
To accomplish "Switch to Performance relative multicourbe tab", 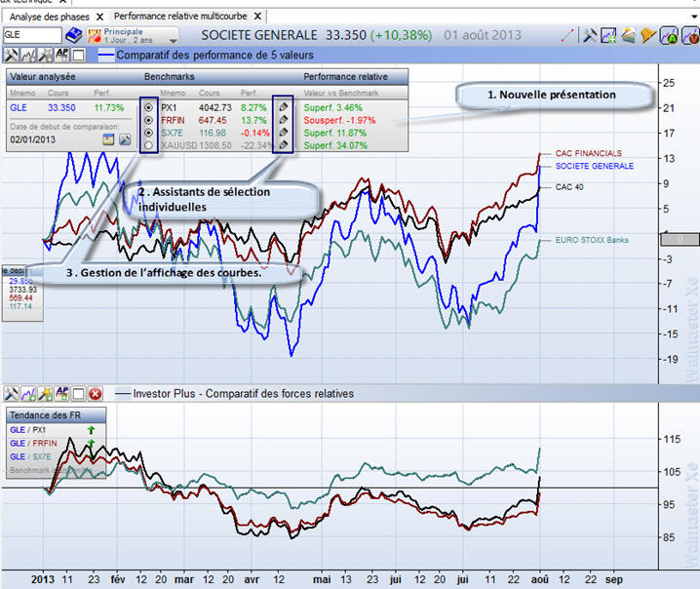I will coord(180,16).
